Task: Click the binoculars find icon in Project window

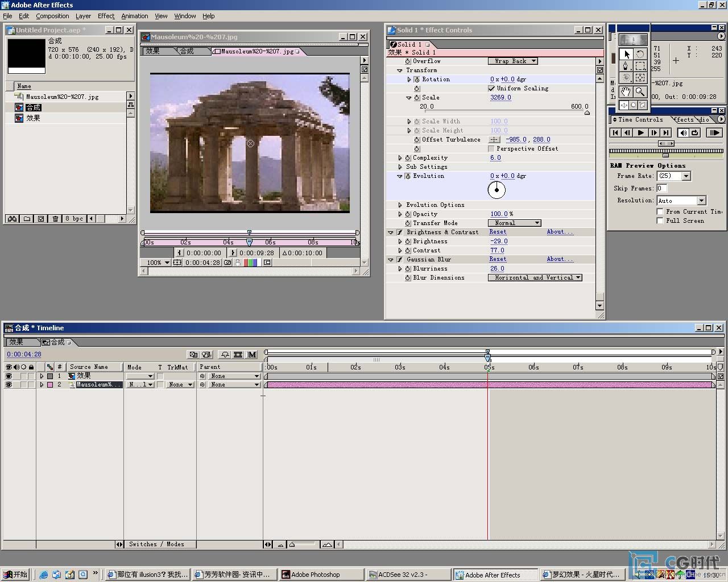Action: pyautogui.click(x=12, y=218)
